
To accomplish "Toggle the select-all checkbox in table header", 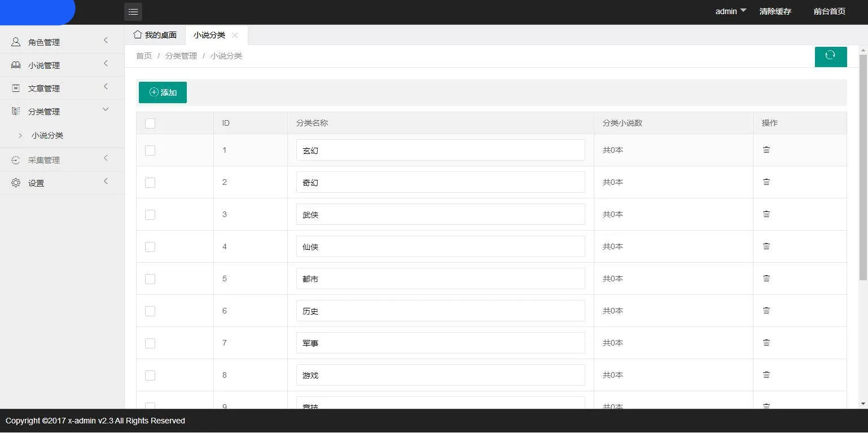I will pyautogui.click(x=150, y=123).
